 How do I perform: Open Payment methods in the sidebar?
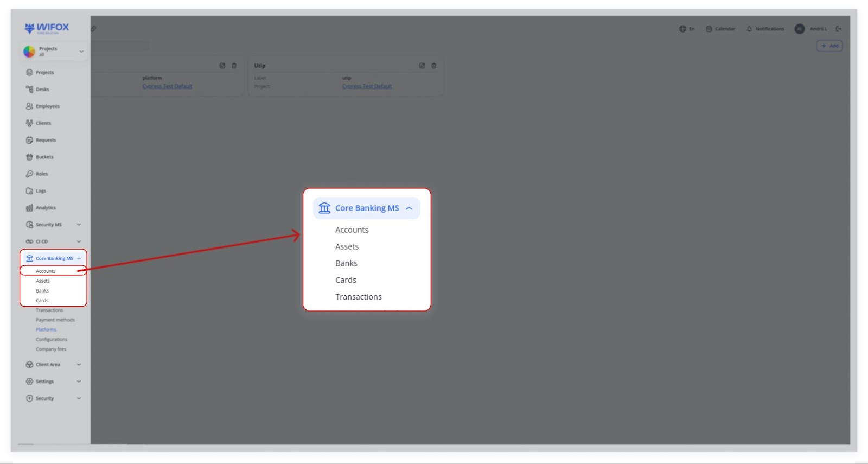click(55, 320)
